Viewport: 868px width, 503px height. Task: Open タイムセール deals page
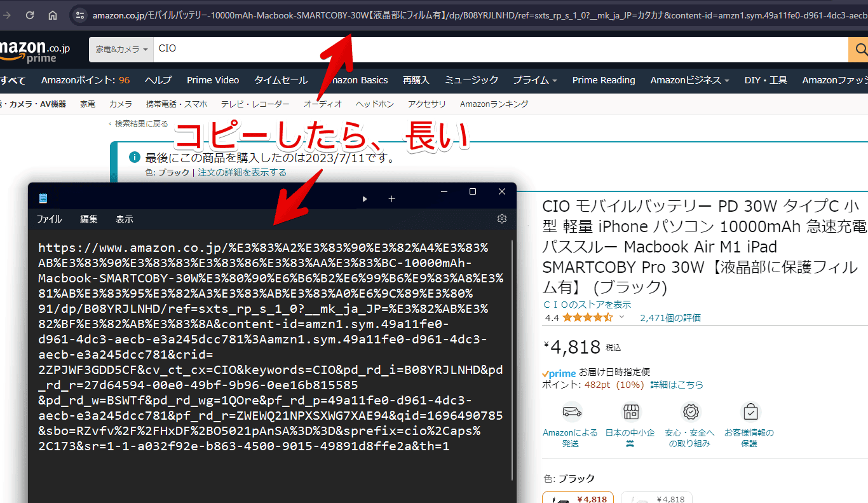[281, 80]
